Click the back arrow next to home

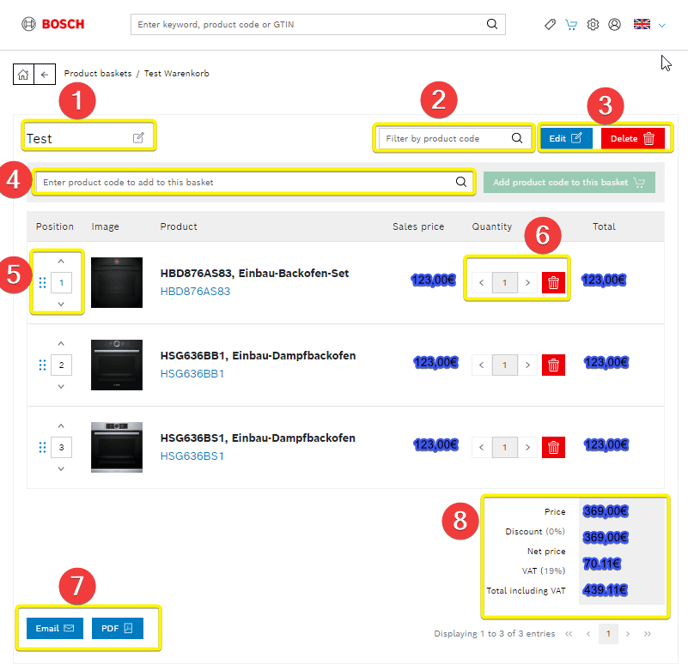(44, 74)
